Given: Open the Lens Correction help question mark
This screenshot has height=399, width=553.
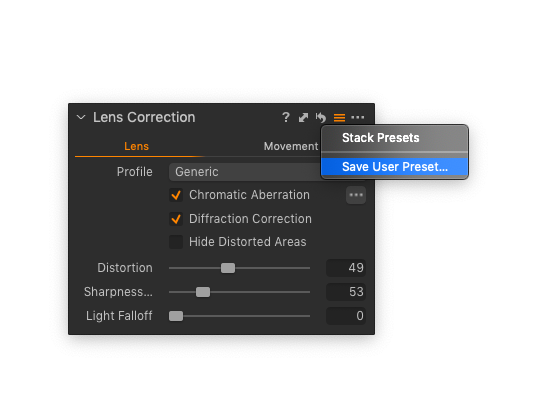Looking at the screenshot, I should (286, 117).
